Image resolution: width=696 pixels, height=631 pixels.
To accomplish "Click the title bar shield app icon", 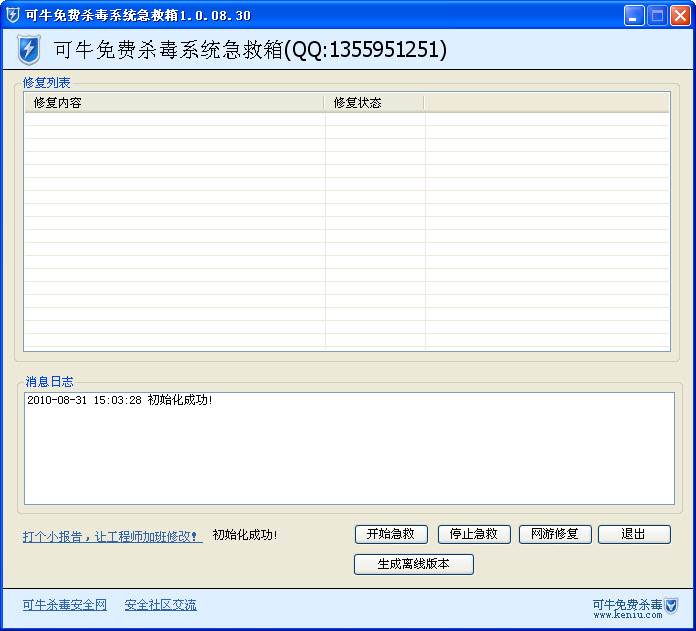I will [13, 15].
